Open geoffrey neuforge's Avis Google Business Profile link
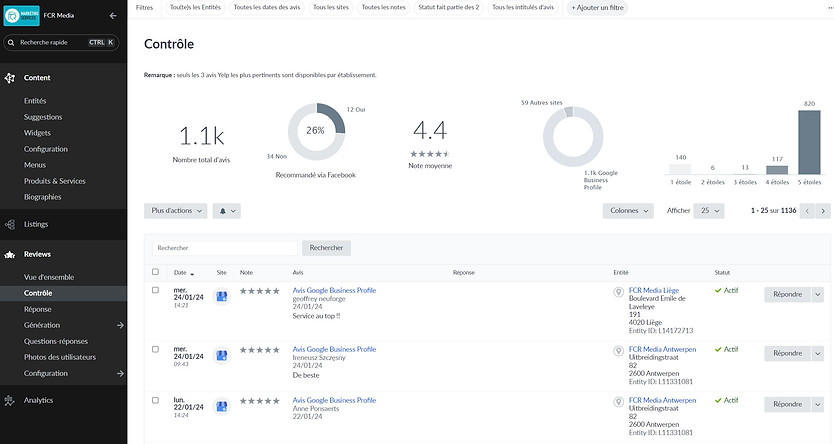834x444 pixels. click(x=334, y=290)
